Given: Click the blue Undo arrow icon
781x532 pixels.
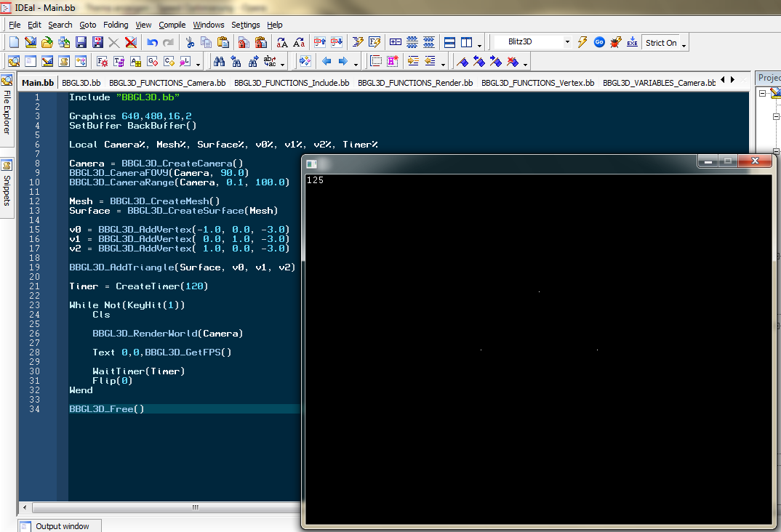Looking at the screenshot, I should [152, 42].
